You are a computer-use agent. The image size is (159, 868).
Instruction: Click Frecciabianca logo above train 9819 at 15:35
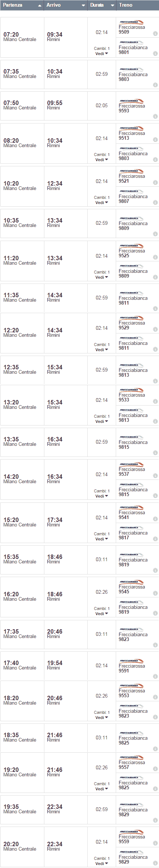[x=131, y=555]
